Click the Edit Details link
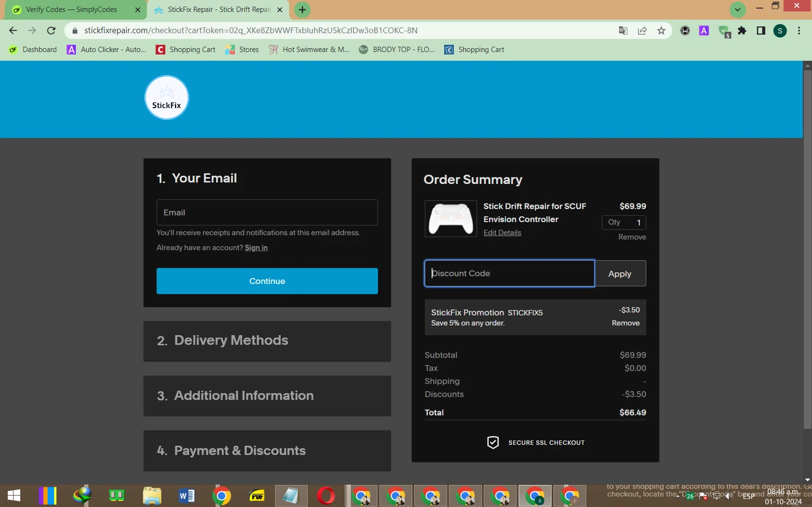The width and height of the screenshot is (812, 507). point(502,233)
